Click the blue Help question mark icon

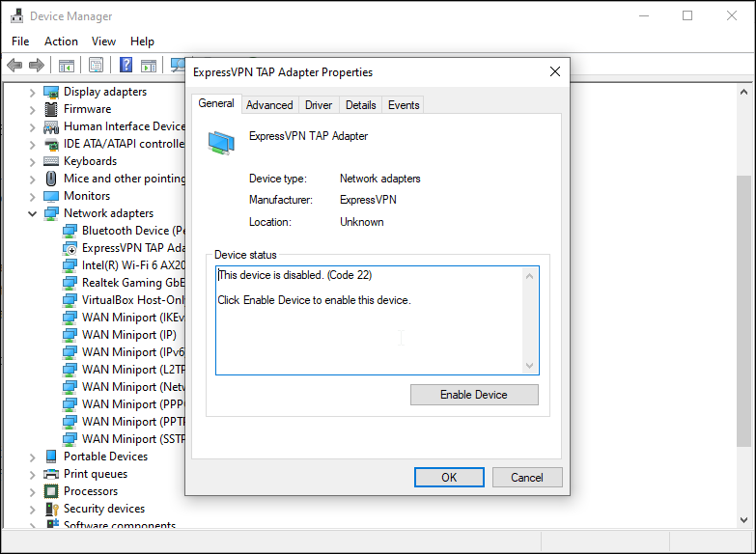pos(126,65)
